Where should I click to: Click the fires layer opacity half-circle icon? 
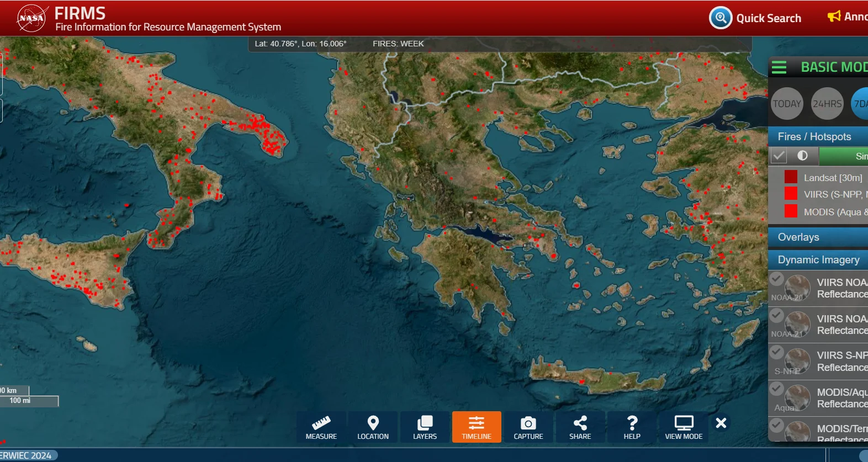pos(802,156)
